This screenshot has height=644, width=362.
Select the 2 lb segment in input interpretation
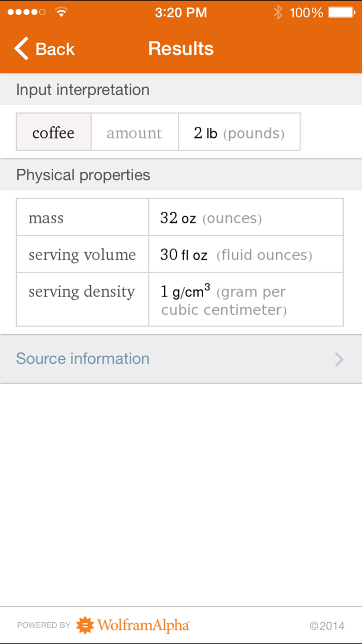[x=239, y=132]
